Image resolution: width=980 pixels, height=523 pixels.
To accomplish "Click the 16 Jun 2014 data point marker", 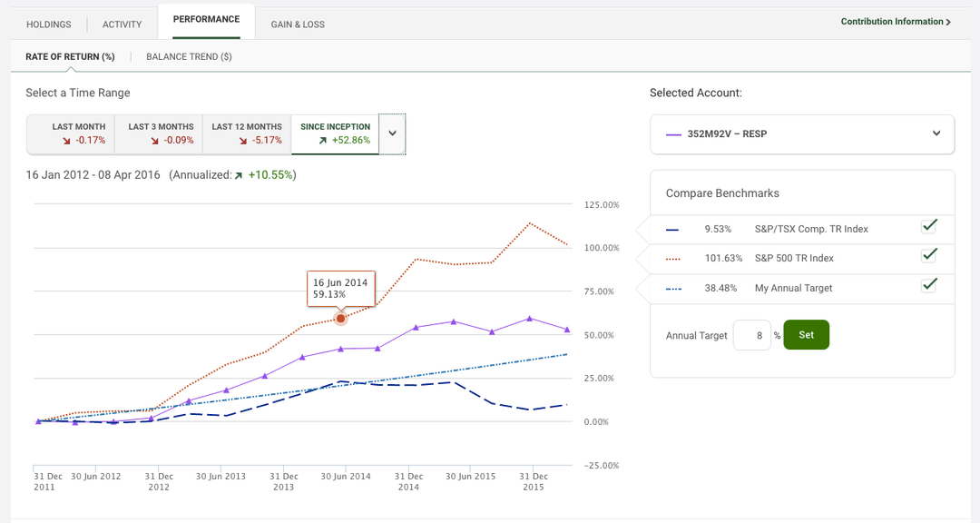I will (x=341, y=319).
